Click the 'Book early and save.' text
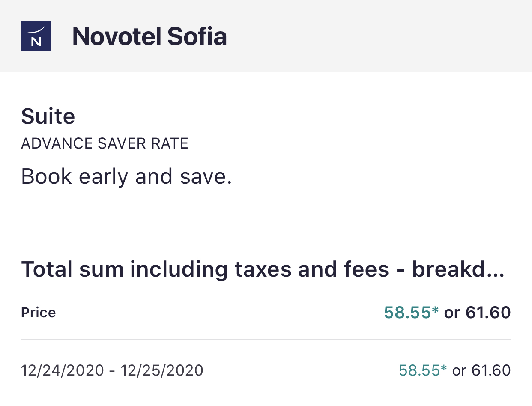 point(126,176)
